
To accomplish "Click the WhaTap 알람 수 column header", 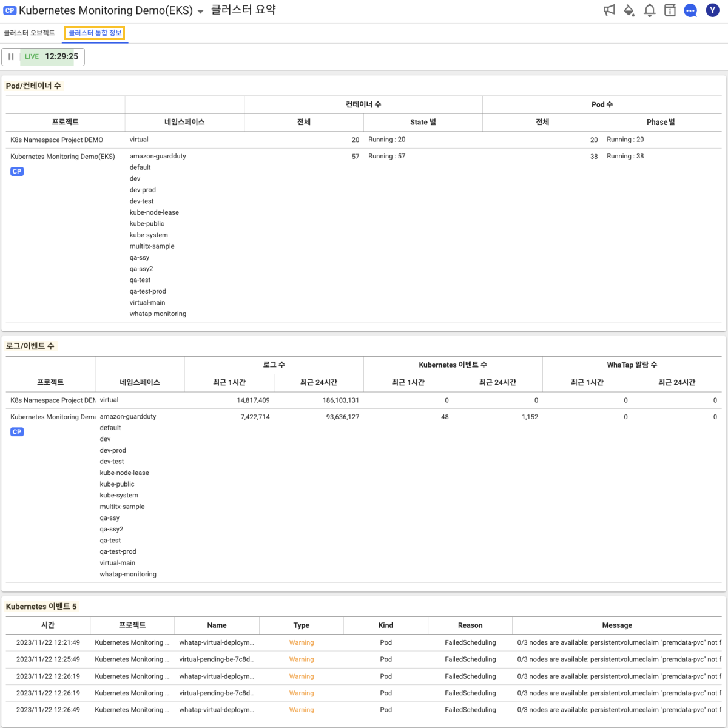I will click(632, 365).
